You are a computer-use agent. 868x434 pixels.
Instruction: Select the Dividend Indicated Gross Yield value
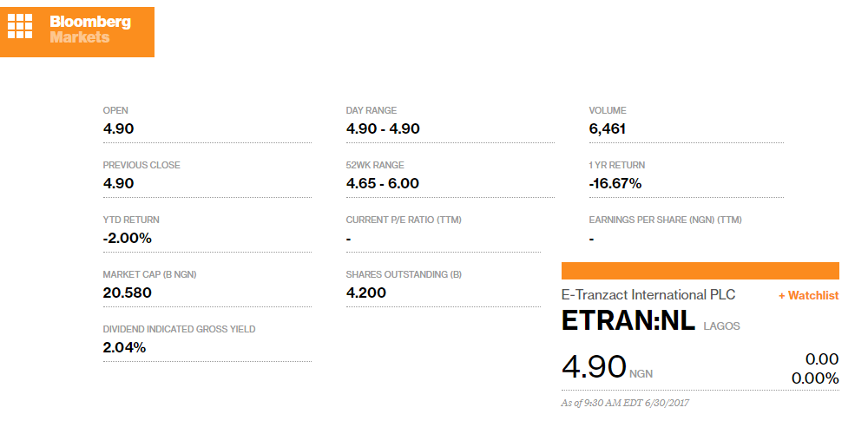pos(124,347)
